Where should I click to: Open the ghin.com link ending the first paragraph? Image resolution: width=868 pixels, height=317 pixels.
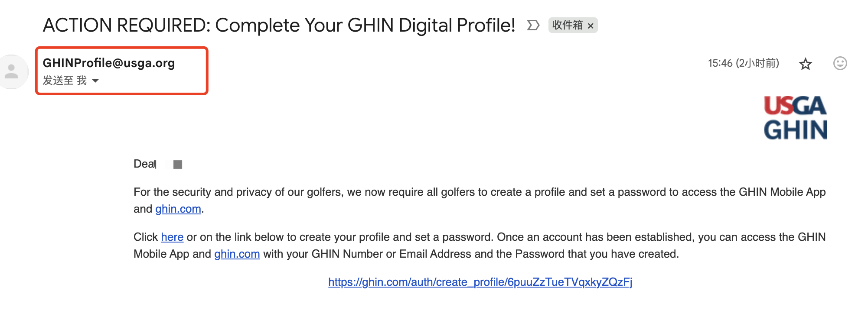click(x=178, y=209)
